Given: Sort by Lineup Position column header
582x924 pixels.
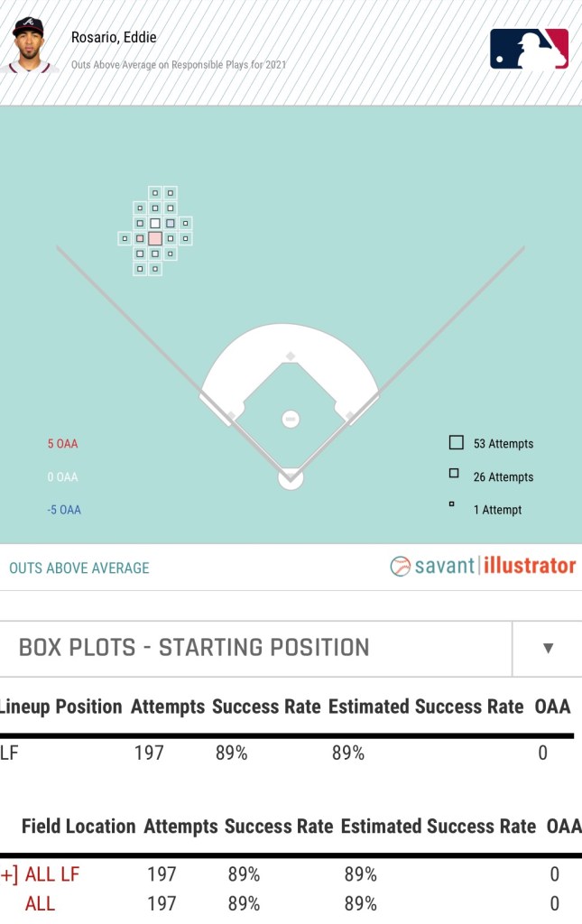Looking at the screenshot, I should pos(62,707).
